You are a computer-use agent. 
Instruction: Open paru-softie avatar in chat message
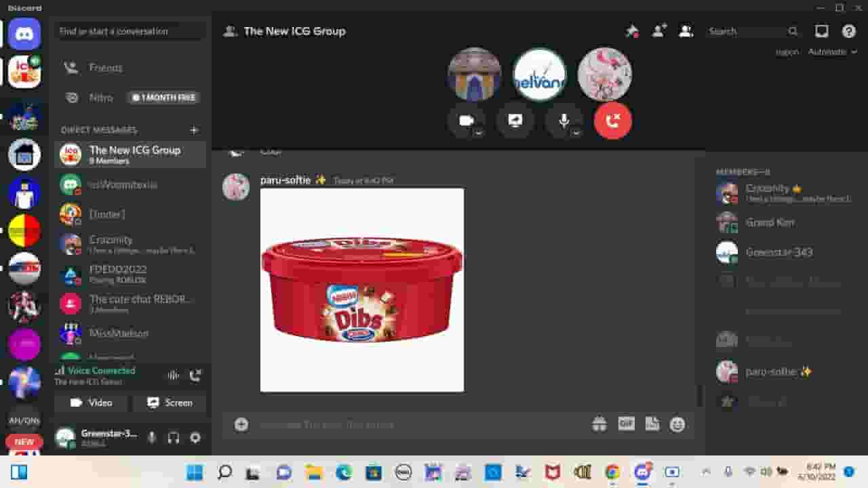236,187
